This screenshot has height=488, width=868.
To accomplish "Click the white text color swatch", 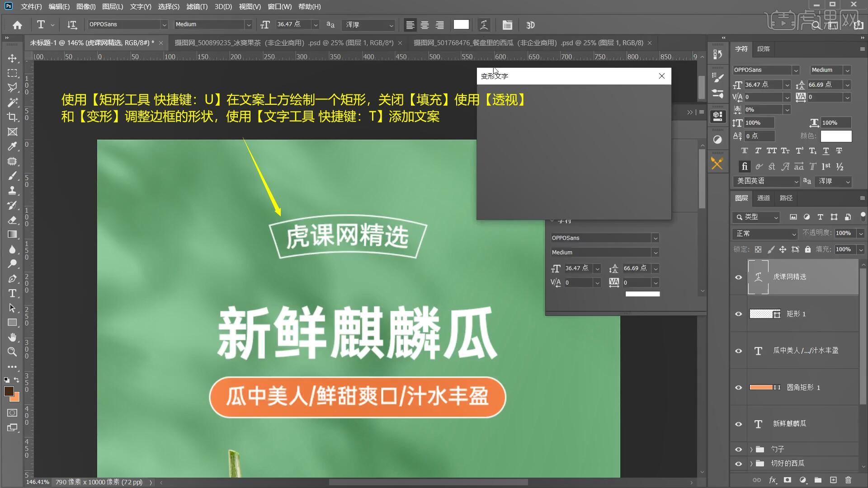I will tap(461, 25).
